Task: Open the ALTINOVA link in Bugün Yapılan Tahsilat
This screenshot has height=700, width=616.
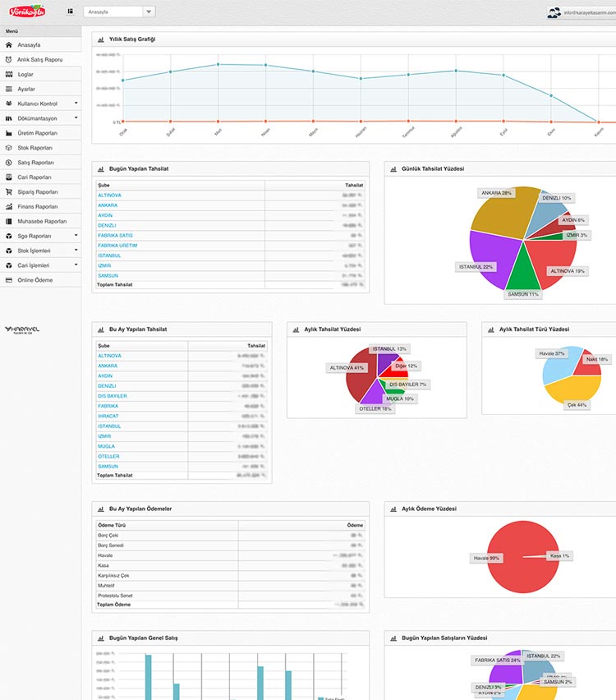Action: [x=109, y=196]
